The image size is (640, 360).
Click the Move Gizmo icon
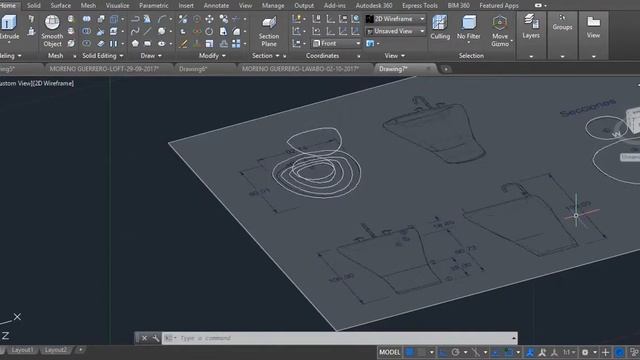[500, 31]
